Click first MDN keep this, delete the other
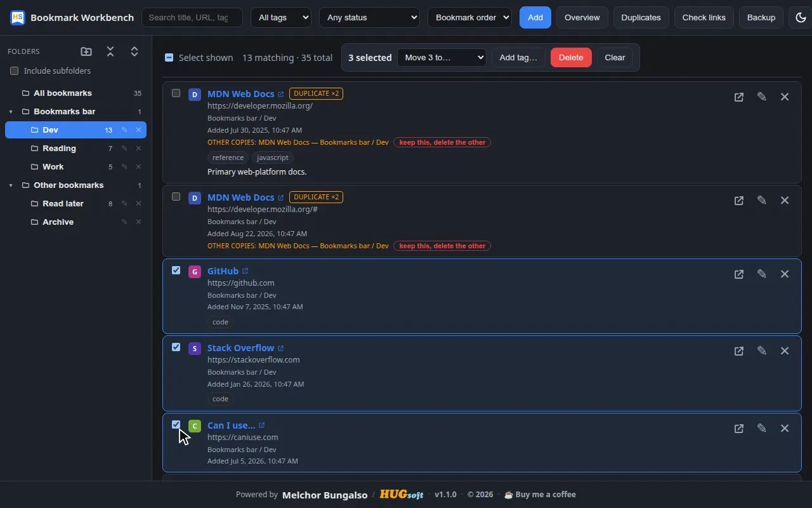 click(442, 142)
